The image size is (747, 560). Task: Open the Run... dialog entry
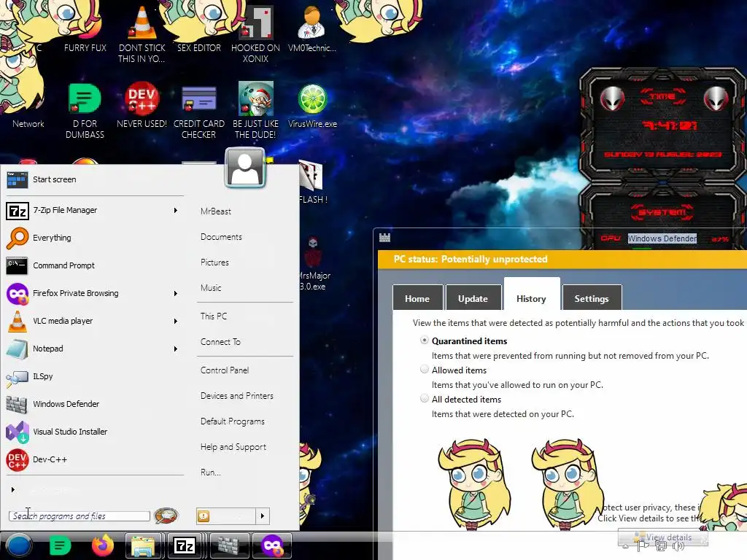[211, 472]
